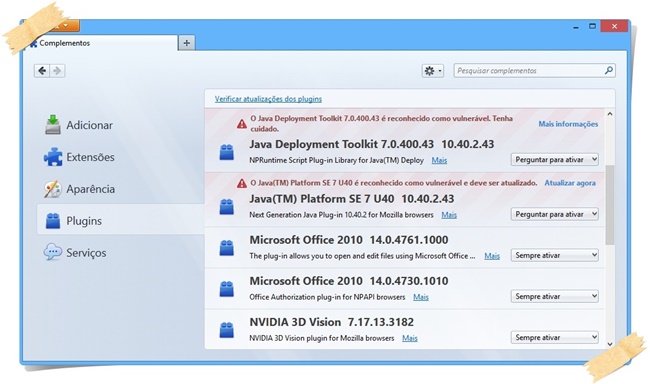Image resolution: width=650 pixels, height=384 pixels.
Task: Select NVIDIA 3D Vision 7.17.13.3182 title
Action: point(331,322)
